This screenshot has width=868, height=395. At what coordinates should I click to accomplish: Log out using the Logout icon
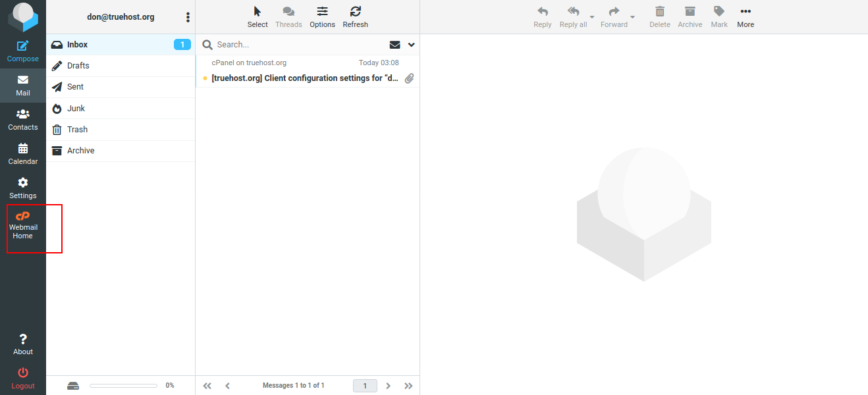[23, 379]
